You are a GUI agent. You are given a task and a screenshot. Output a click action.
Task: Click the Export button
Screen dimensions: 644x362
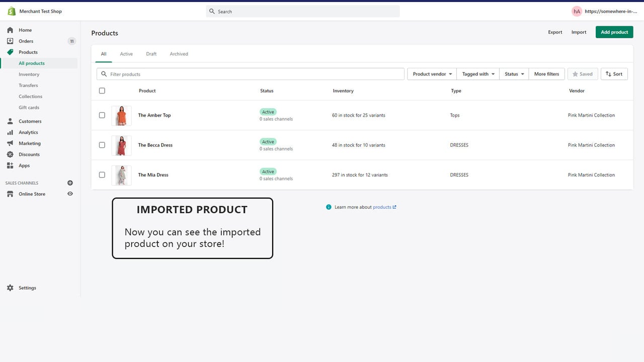(x=555, y=32)
